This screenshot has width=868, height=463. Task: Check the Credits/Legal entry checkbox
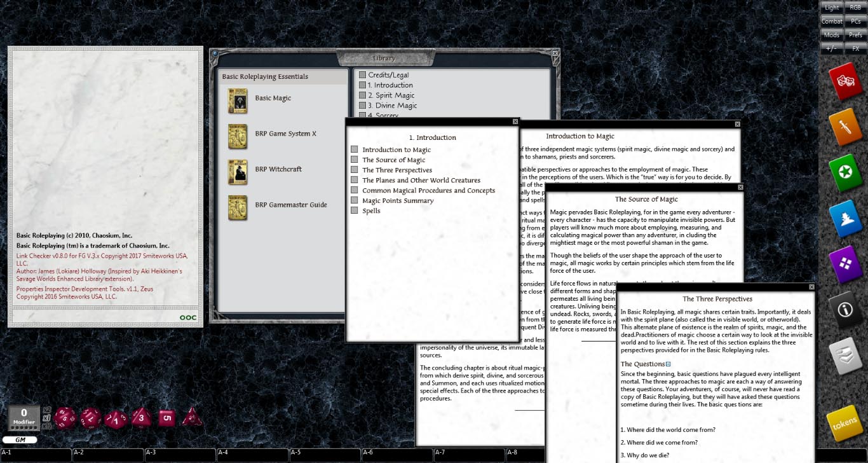[x=361, y=74]
